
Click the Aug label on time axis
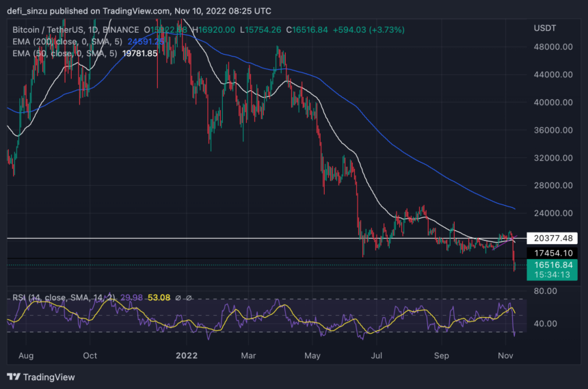27,356
